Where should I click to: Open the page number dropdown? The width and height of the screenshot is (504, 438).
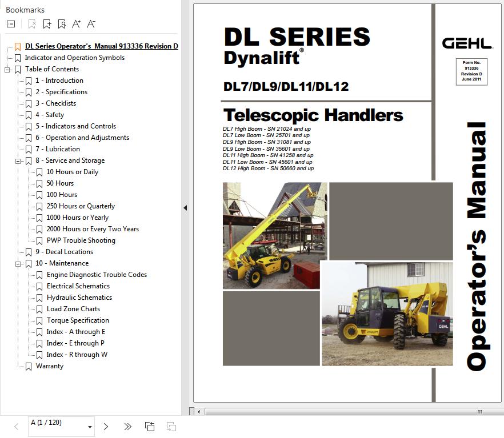pos(90,427)
